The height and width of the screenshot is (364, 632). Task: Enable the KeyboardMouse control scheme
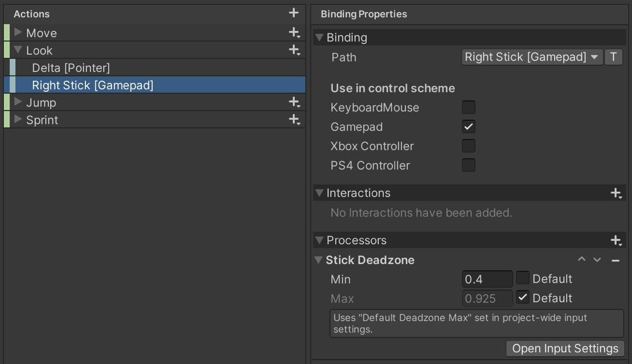[x=468, y=107]
